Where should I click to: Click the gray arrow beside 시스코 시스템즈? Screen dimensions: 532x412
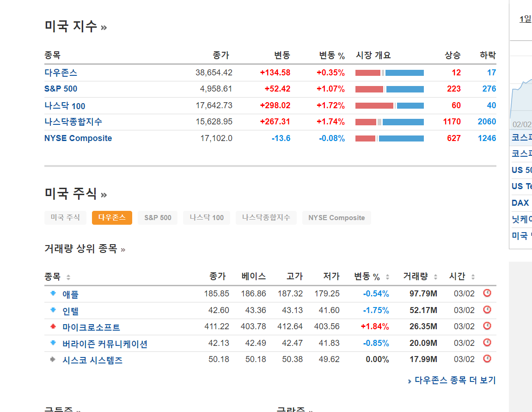coord(53,359)
